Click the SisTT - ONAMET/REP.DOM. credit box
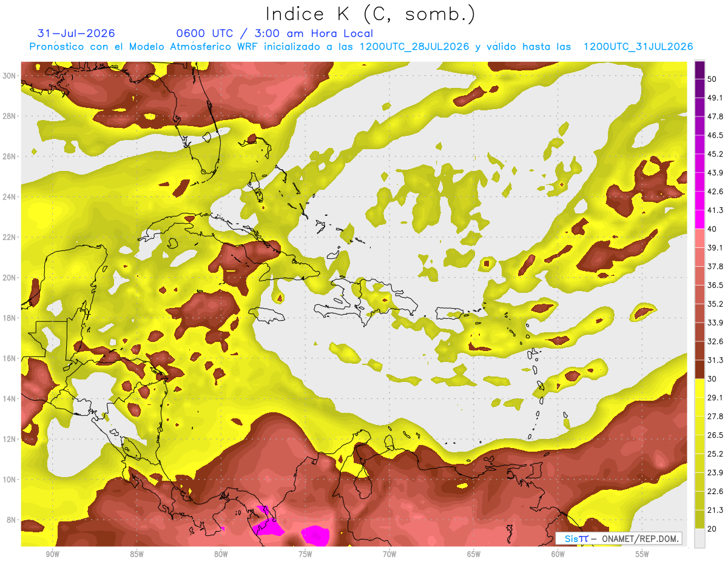This screenshot has width=728, height=562. point(619,538)
